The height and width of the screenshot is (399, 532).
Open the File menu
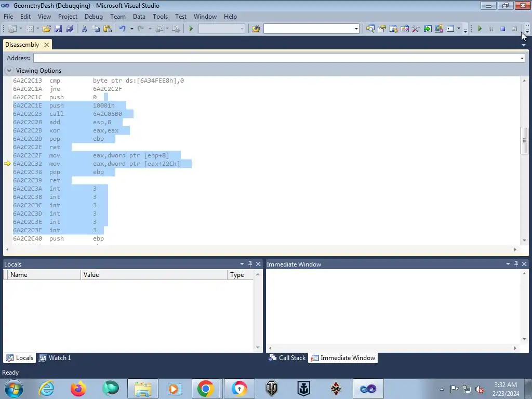(x=8, y=17)
